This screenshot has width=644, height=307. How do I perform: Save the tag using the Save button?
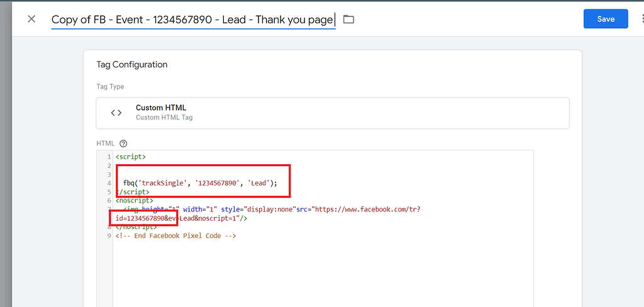point(605,19)
